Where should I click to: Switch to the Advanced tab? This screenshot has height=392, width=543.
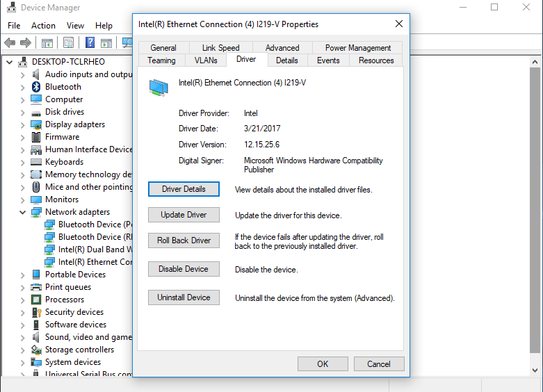click(282, 47)
